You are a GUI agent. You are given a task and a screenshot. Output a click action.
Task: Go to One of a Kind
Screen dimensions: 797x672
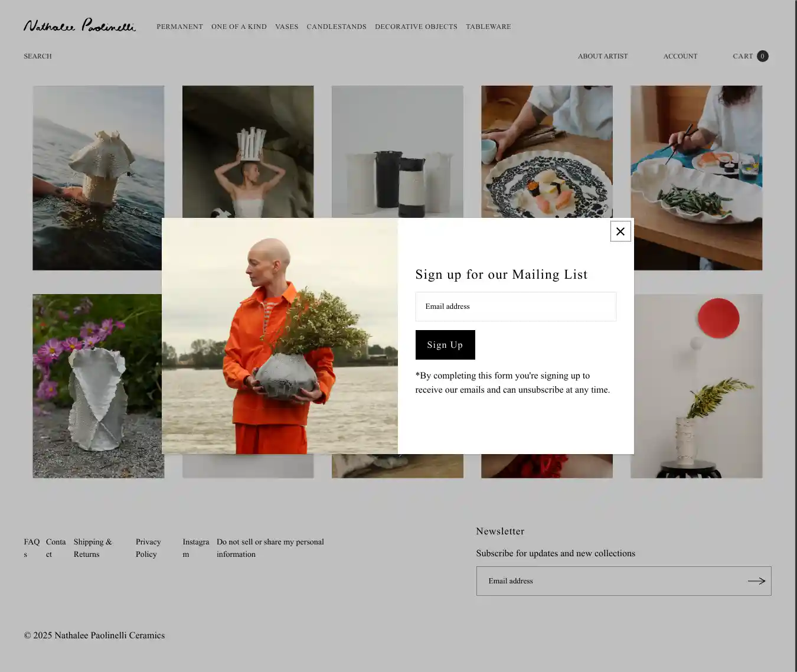click(x=239, y=27)
